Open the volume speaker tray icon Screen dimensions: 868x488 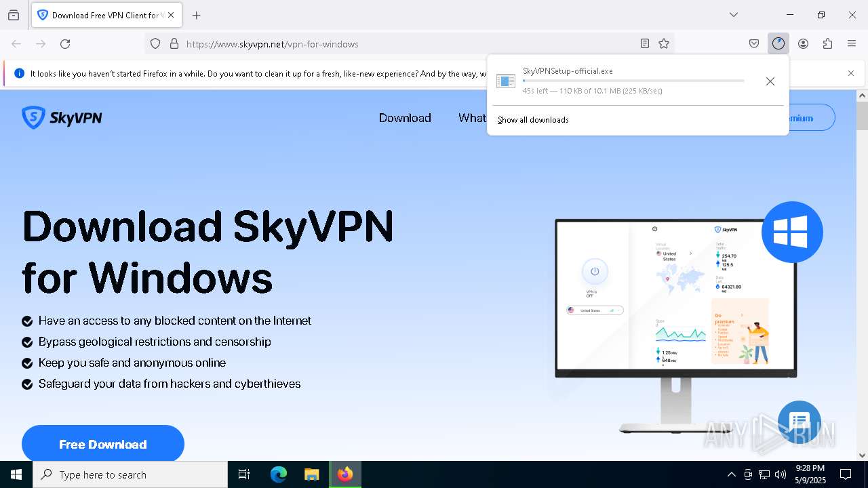click(x=781, y=474)
